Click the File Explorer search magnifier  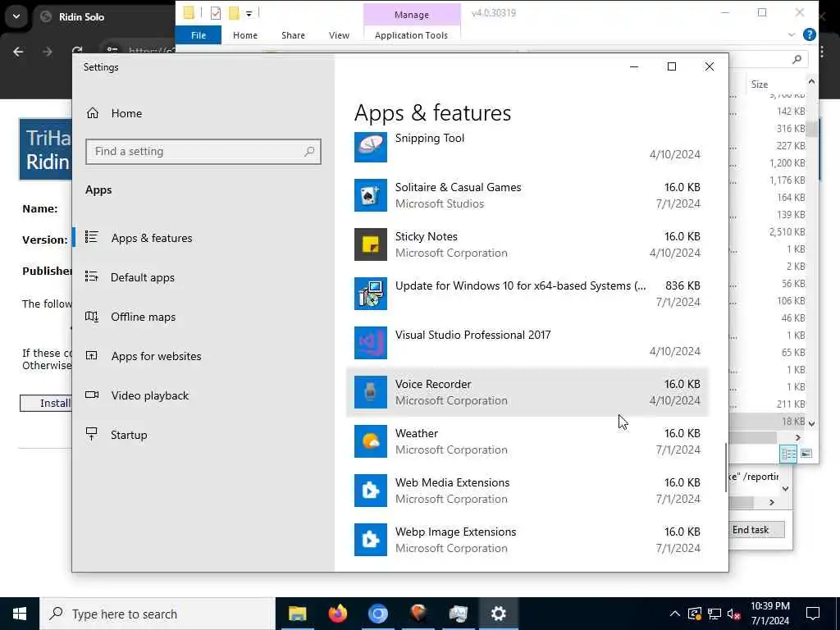[x=797, y=59]
